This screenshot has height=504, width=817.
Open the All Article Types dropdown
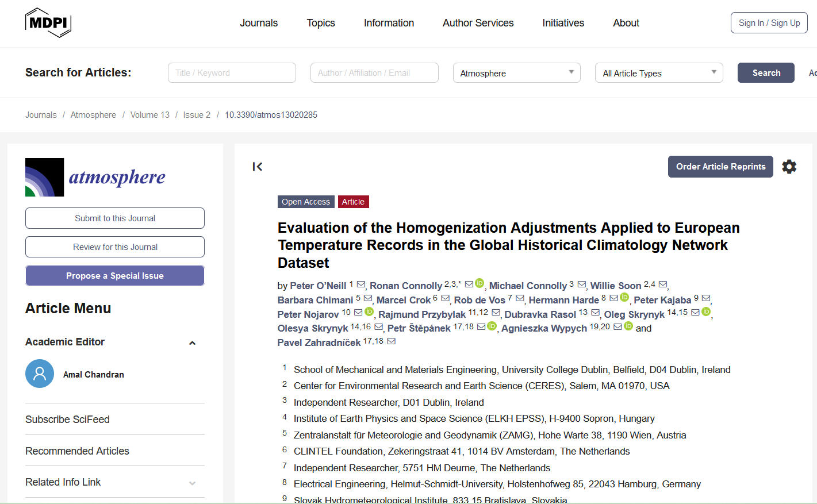pyautogui.click(x=659, y=73)
